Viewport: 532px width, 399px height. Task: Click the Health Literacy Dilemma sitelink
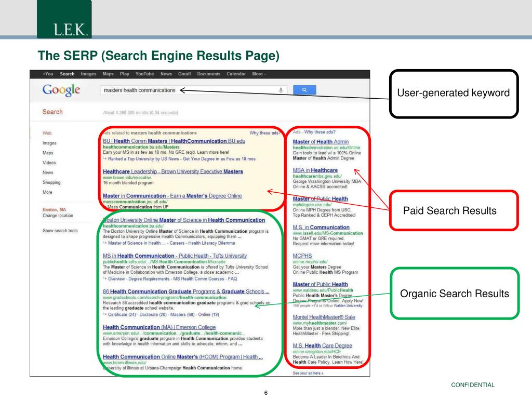pos(211,243)
